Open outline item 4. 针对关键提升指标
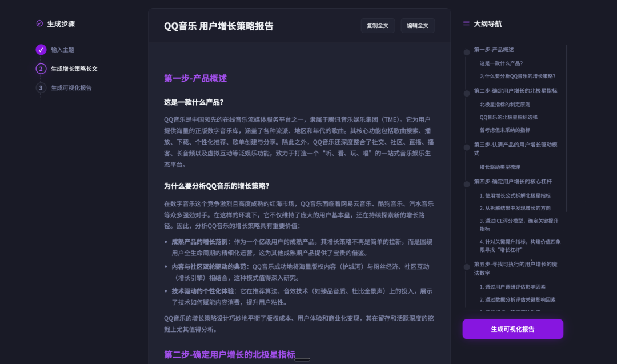Screen dimensions: 617x364 (x=520, y=246)
